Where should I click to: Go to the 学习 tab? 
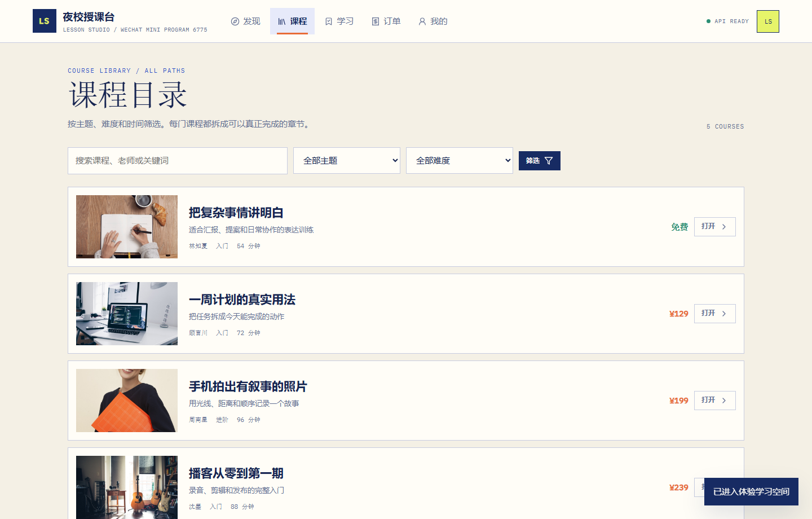339,21
